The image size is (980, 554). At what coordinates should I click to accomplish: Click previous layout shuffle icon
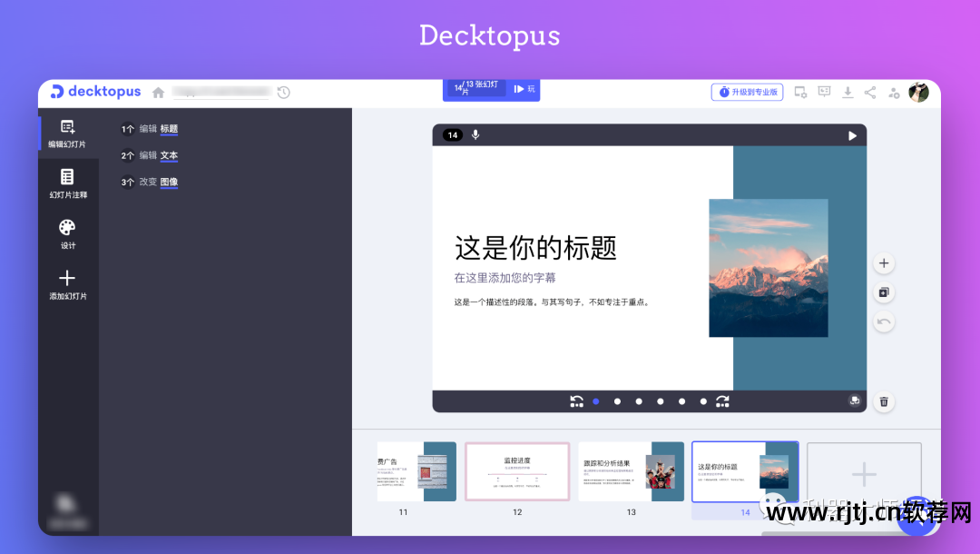(x=577, y=401)
